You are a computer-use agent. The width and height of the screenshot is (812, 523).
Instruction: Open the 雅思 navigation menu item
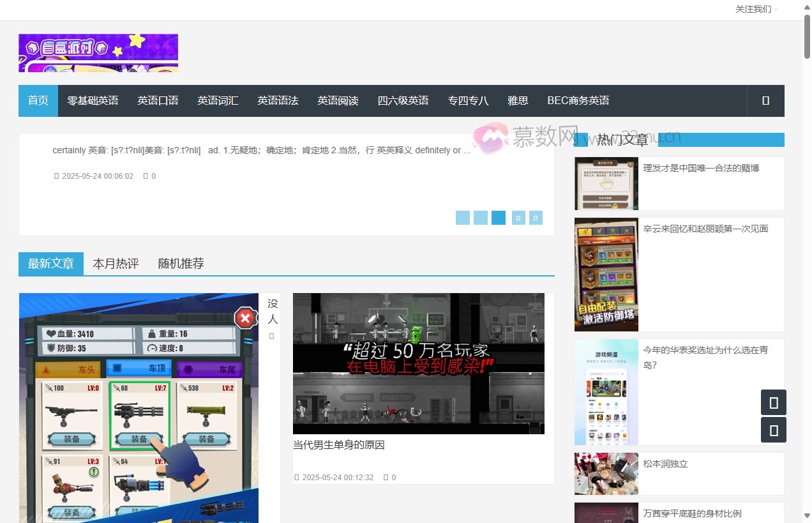[518, 101]
